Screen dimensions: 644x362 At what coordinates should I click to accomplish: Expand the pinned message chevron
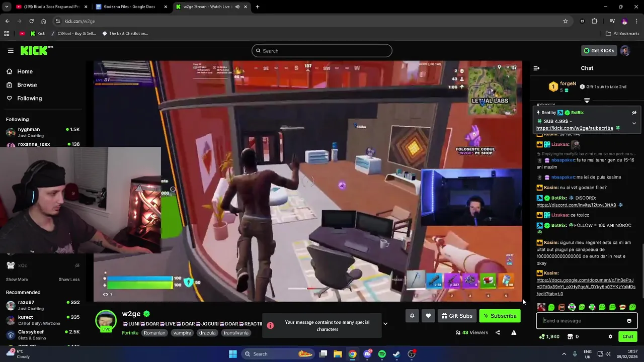pyautogui.click(x=634, y=123)
